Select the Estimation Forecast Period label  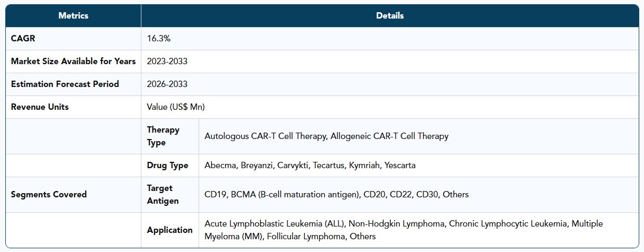tap(65, 84)
